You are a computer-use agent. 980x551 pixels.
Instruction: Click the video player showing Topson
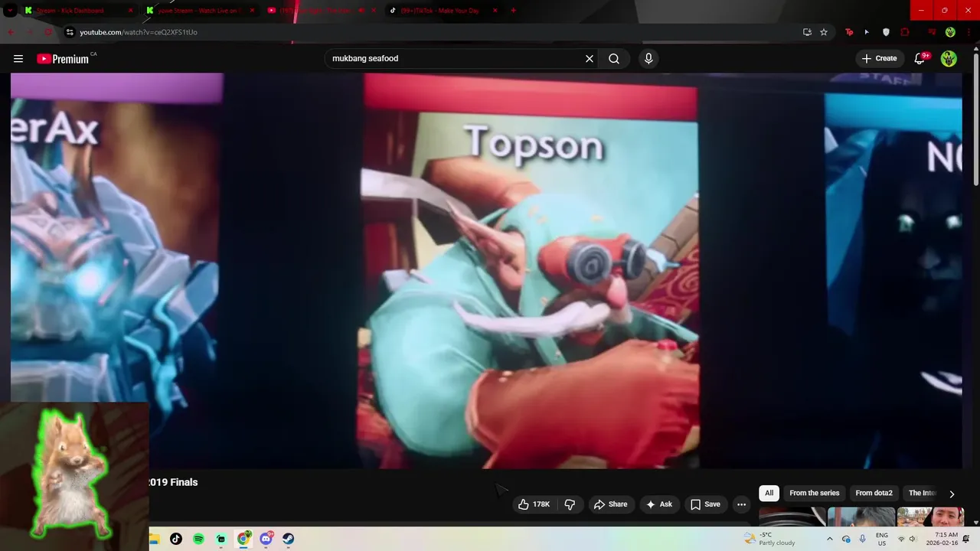click(x=486, y=270)
